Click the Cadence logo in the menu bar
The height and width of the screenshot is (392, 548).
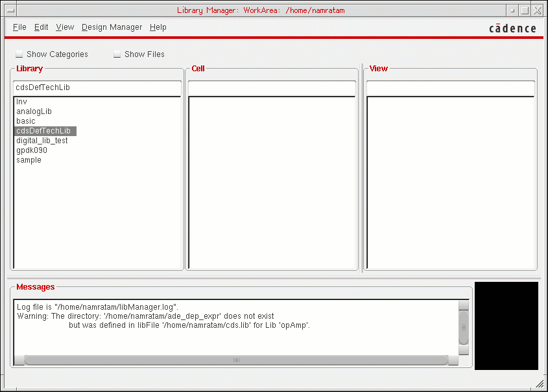tap(512, 28)
